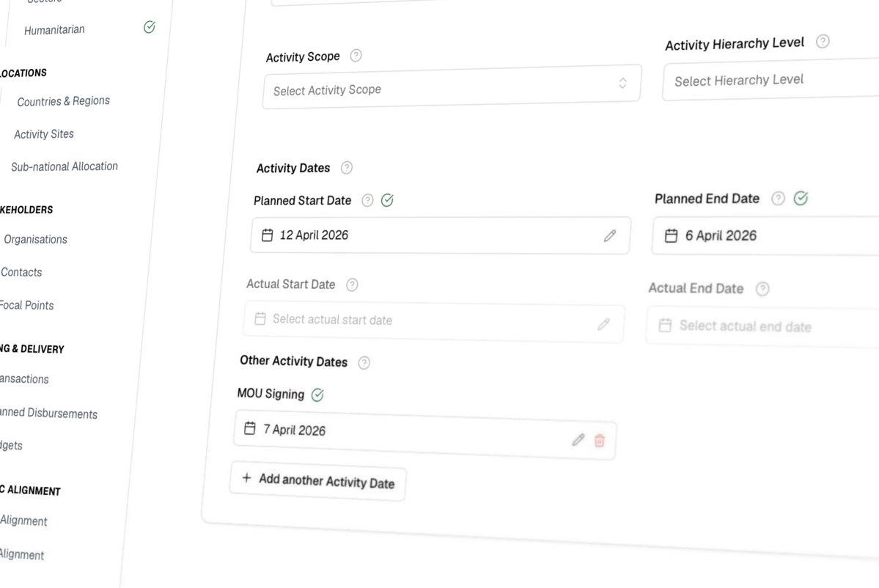This screenshot has height=588, width=879.
Task: Show help for Activity Dates heading
Action: (x=347, y=168)
